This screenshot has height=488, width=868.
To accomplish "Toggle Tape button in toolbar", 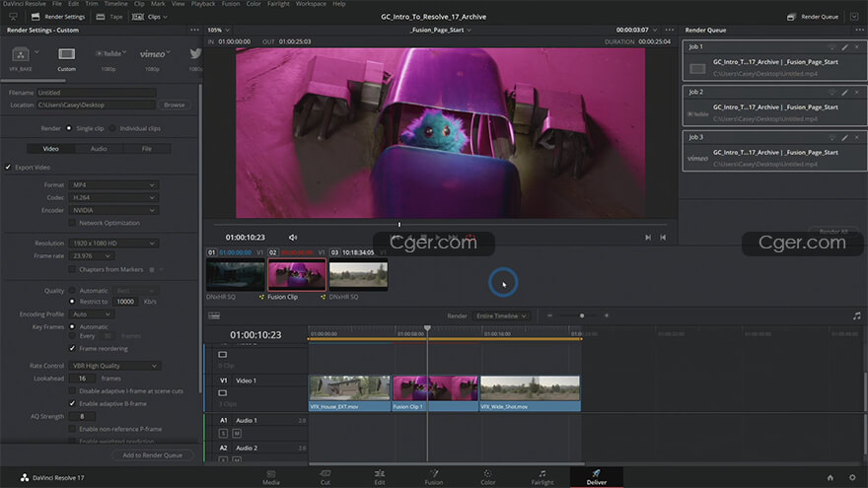I will coord(109,17).
